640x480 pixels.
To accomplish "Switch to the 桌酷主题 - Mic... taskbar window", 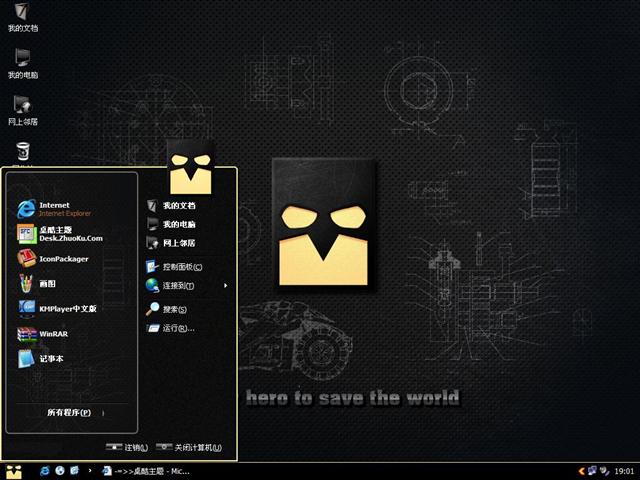I will coord(146,471).
